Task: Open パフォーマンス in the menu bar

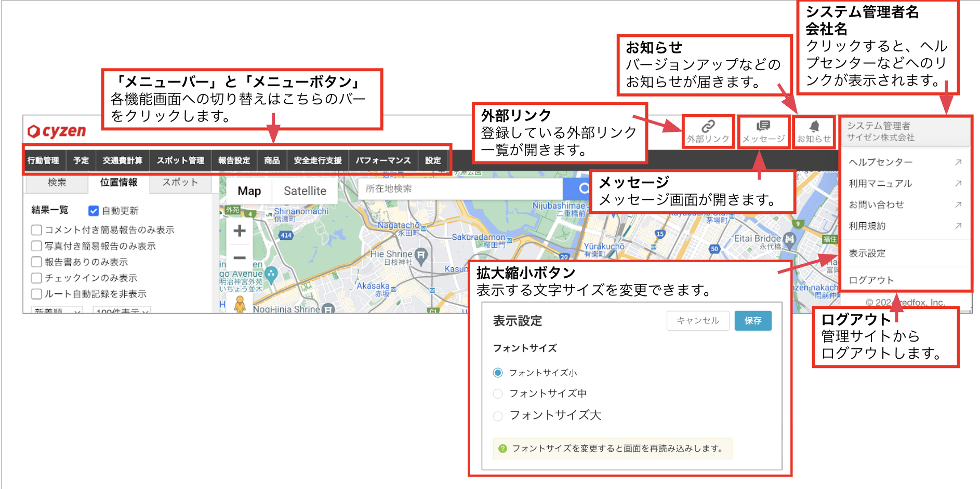Action: (383, 160)
